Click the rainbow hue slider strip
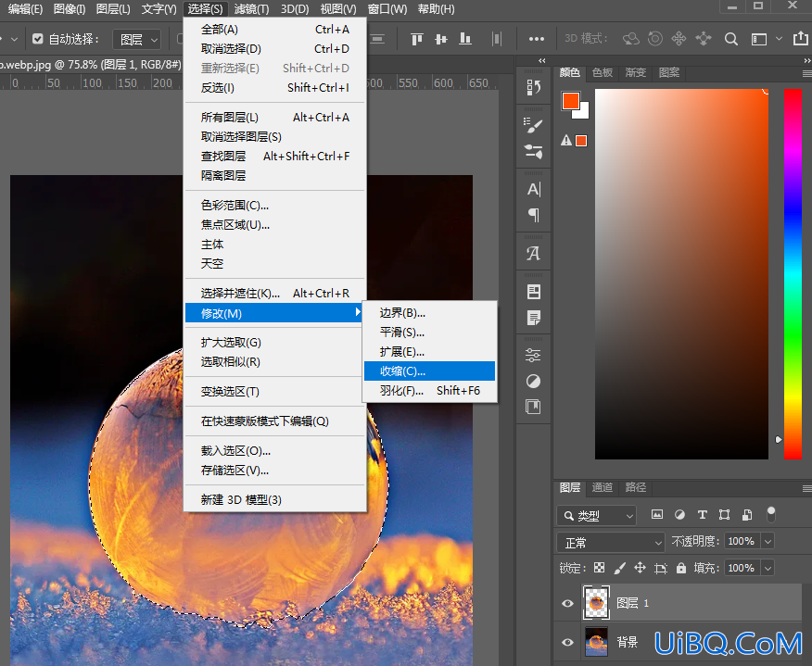This screenshot has height=666, width=812. (x=793, y=274)
